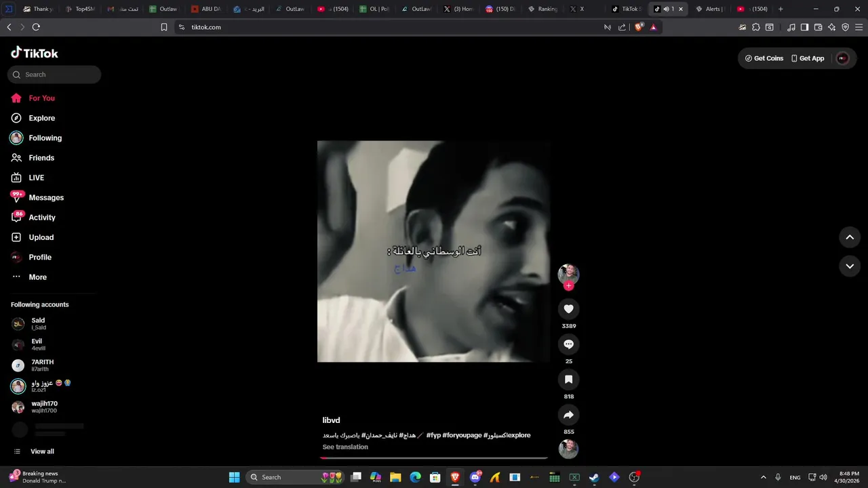Click the TikTok search field
The height and width of the screenshot is (488, 868).
pos(54,75)
